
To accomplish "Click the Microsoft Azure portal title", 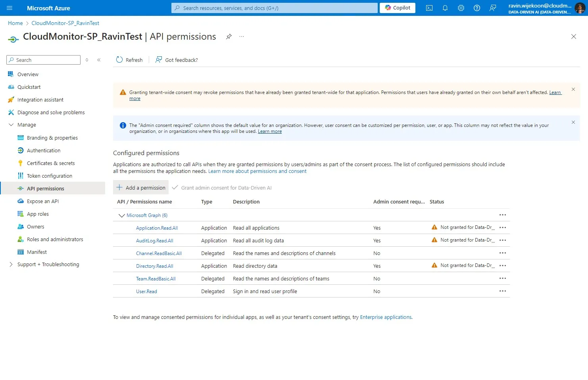I will (x=48, y=8).
